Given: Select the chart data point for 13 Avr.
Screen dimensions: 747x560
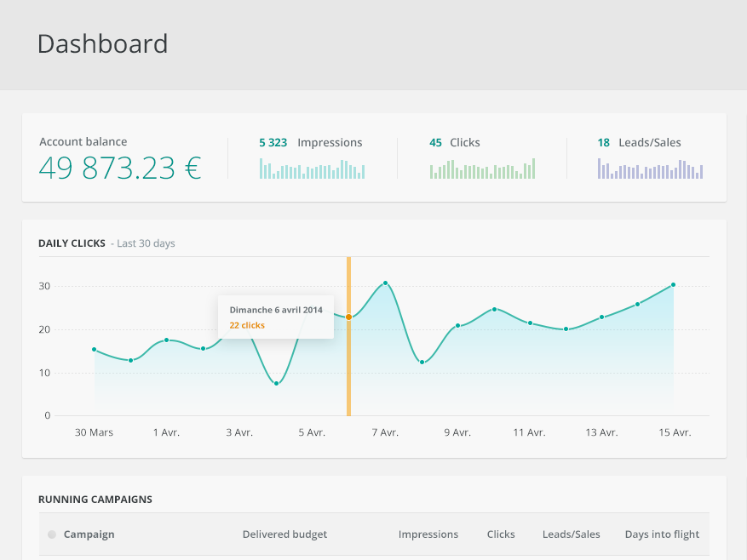Looking at the screenshot, I should pyautogui.click(x=601, y=317).
